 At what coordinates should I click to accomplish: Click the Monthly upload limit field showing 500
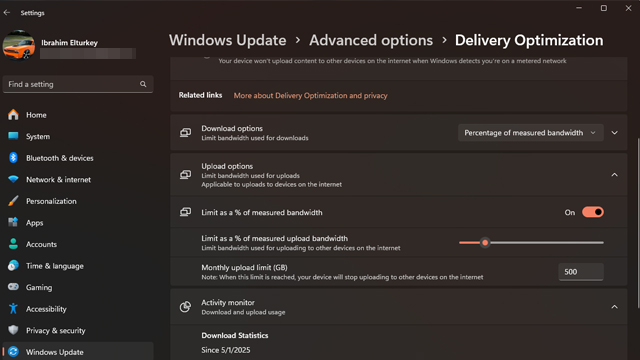[581, 272]
